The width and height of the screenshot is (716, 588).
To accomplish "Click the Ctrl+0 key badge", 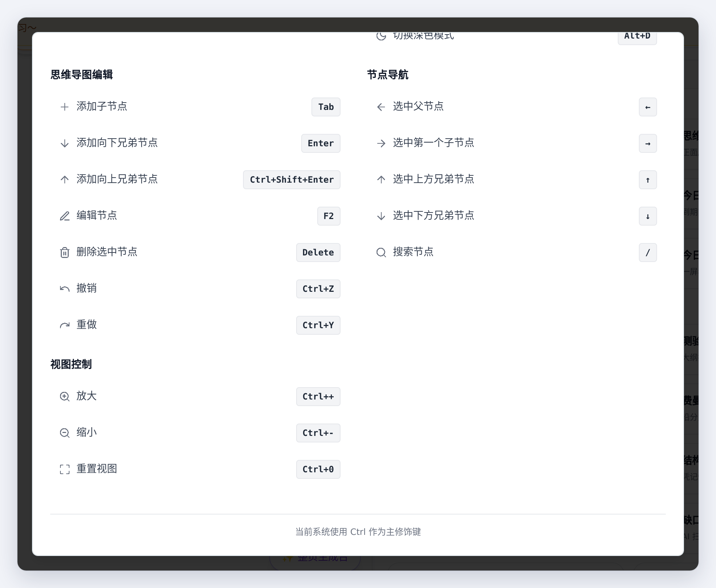I will (318, 469).
